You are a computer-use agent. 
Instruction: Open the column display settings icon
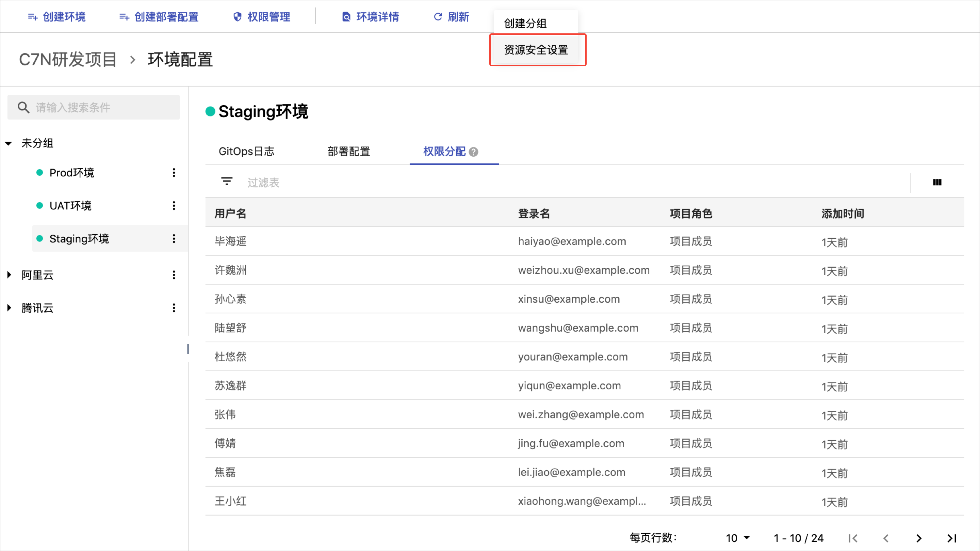[x=937, y=183]
